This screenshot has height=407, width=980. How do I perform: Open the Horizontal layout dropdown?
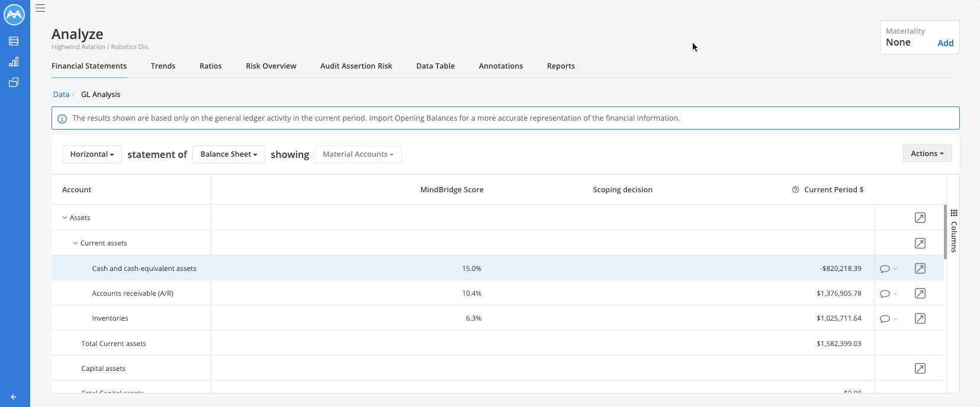(x=92, y=154)
